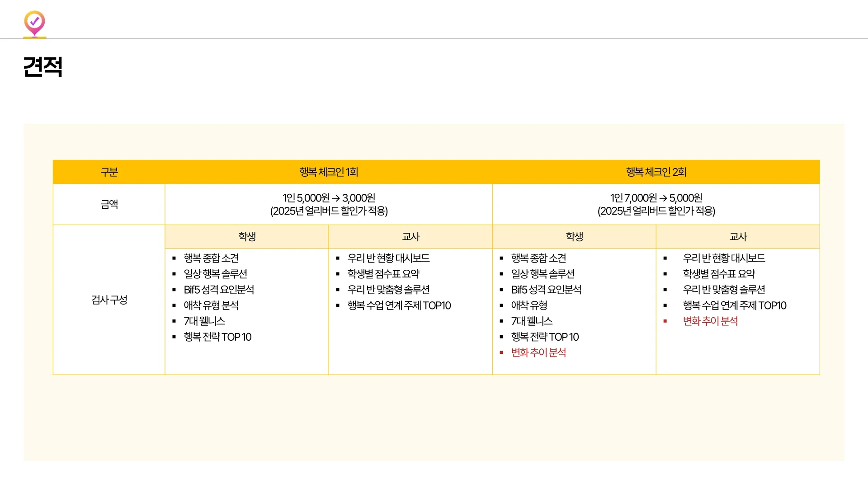The height and width of the screenshot is (488, 868).
Task: Select 학생별 점수표 요약 in first teacher list
Action: click(383, 274)
